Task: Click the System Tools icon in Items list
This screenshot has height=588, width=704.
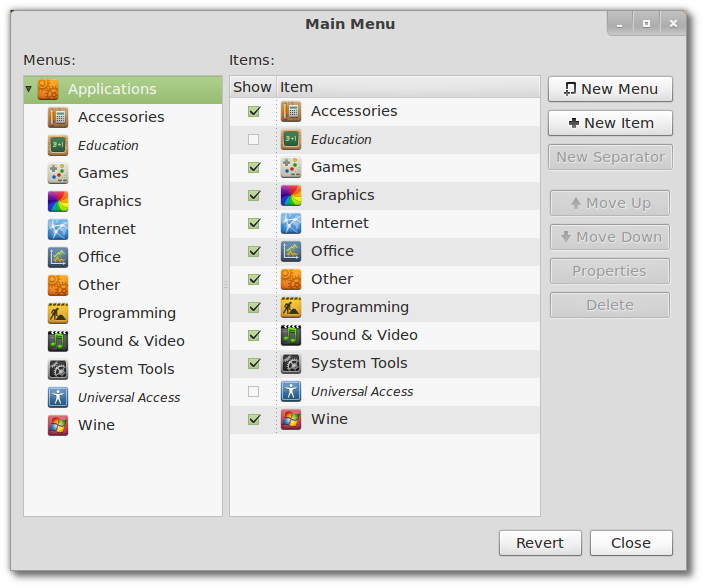Action: tap(291, 363)
